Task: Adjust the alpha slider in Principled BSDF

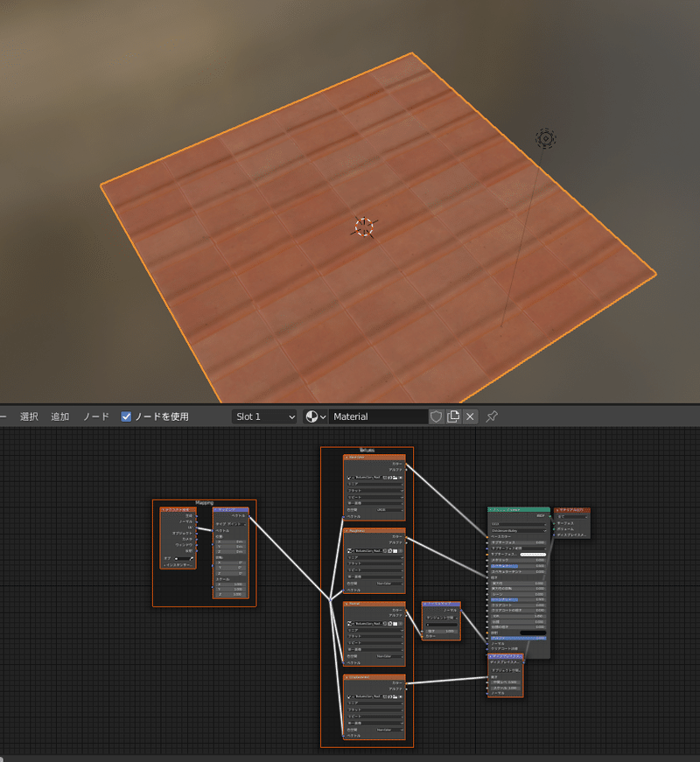Action: [x=518, y=638]
